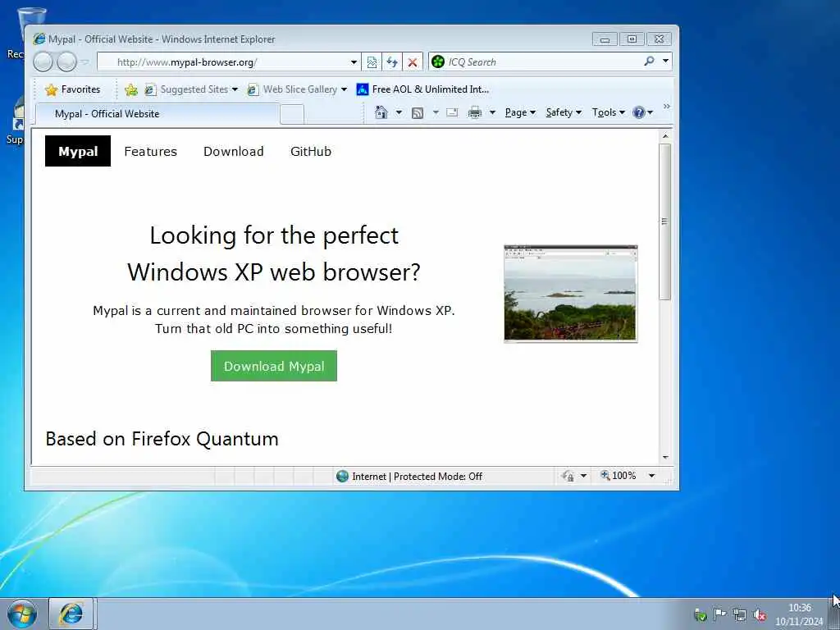Click the browser Forward arrow button
840x630 pixels.
pos(66,62)
